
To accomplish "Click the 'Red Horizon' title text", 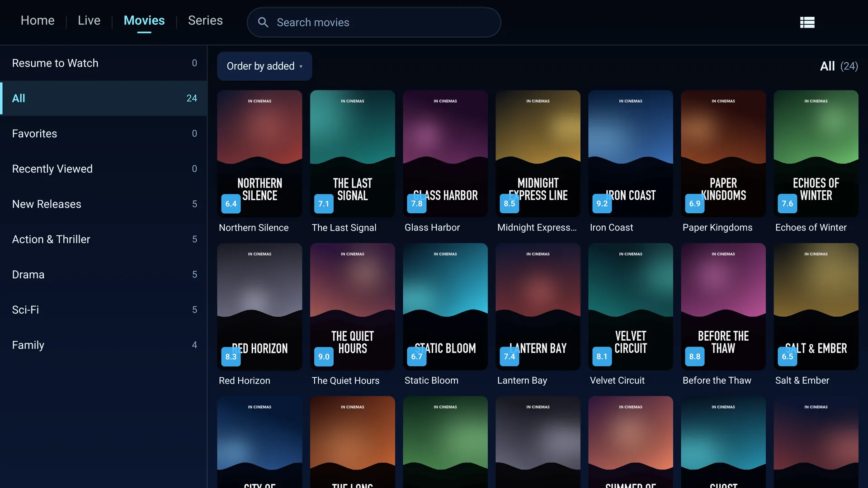I will 245,381.
